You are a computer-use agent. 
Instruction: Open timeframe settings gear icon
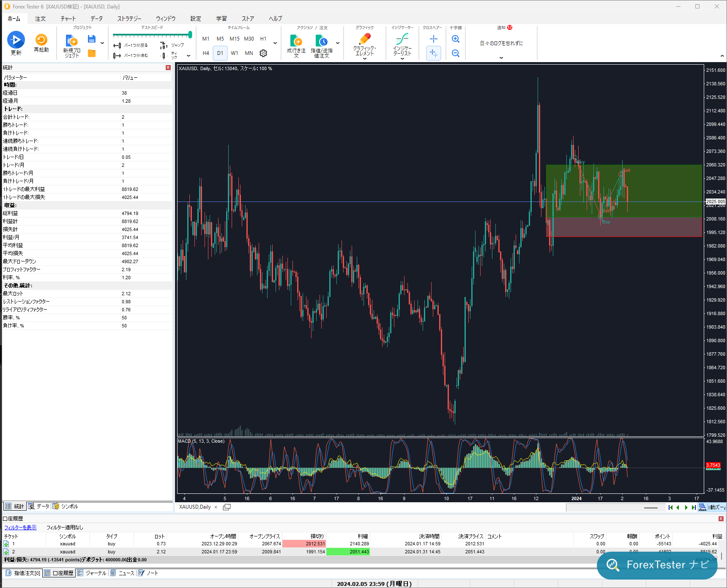coord(263,53)
